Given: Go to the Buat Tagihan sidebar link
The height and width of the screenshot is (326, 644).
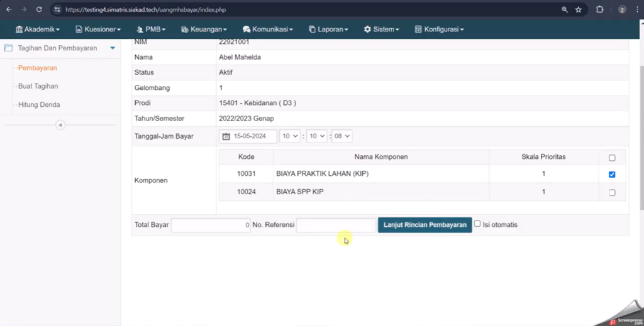Looking at the screenshot, I should tap(38, 86).
